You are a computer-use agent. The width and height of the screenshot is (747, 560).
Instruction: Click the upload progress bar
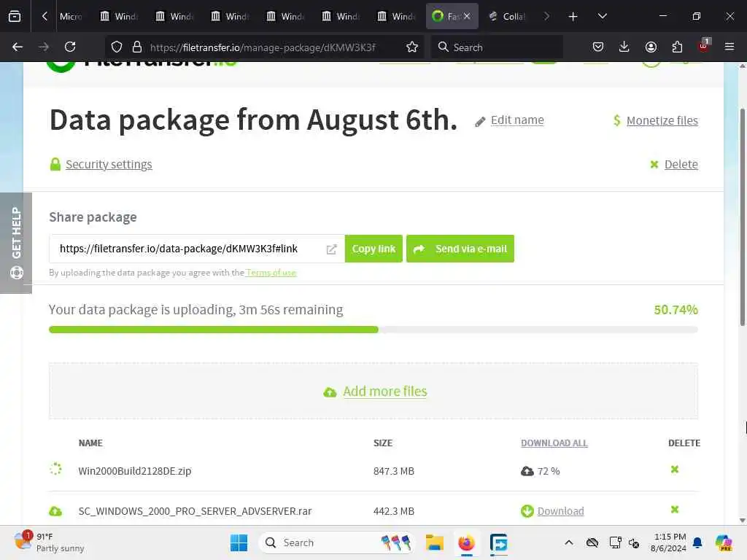[373, 330]
